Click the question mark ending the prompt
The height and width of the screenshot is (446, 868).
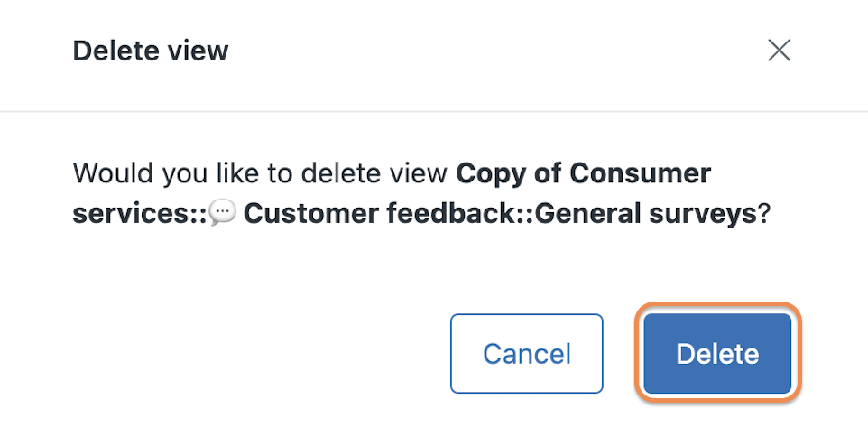click(x=764, y=213)
